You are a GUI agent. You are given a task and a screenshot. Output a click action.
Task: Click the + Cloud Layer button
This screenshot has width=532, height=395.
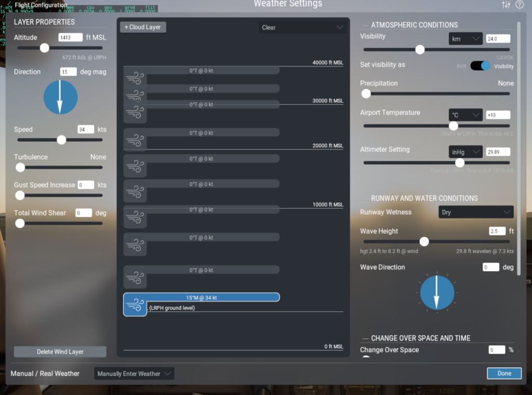click(143, 27)
